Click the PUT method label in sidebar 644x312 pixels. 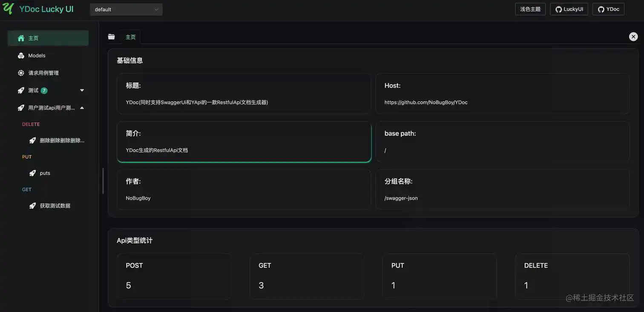tap(27, 157)
